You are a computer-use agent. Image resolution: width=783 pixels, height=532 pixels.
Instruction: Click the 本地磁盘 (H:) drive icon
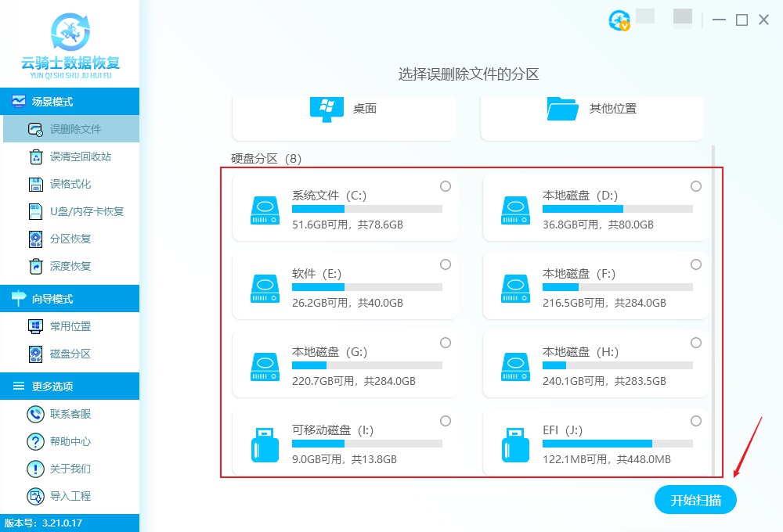pos(515,367)
